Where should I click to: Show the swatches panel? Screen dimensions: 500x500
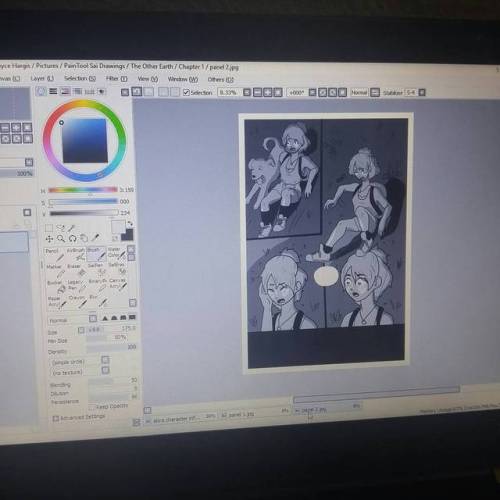[89, 91]
